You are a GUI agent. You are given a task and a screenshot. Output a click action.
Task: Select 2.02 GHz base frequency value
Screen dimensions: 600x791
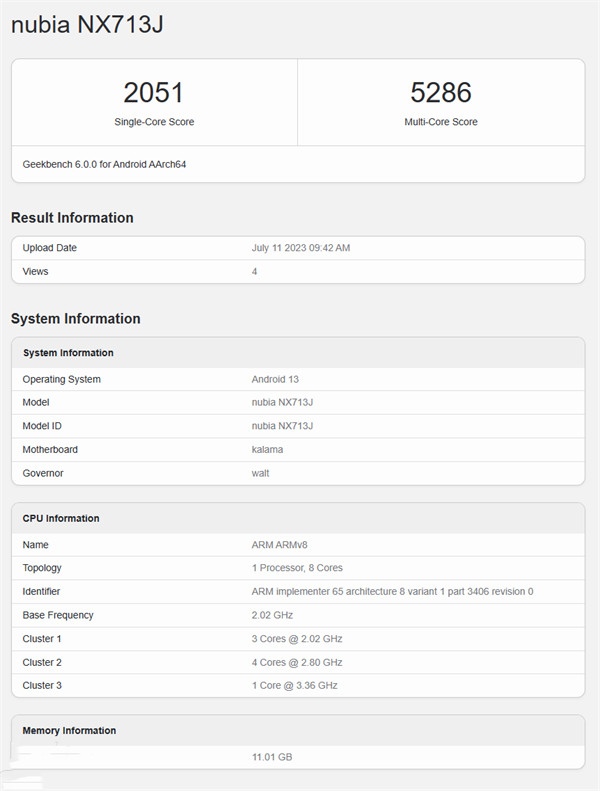click(x=272, y=615)
